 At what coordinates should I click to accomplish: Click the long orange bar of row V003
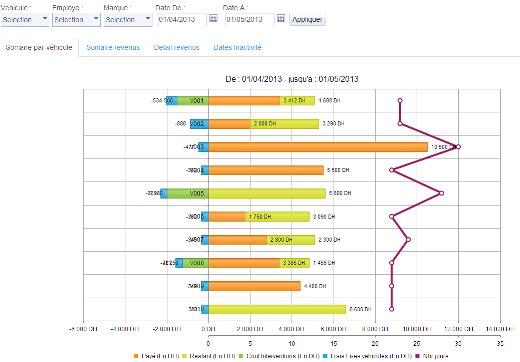318,147
